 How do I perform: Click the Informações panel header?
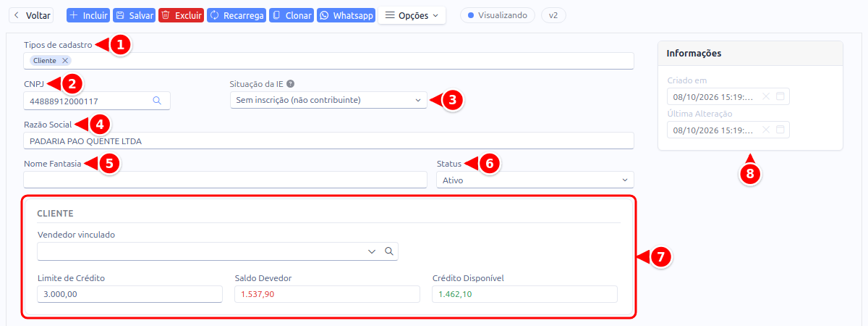(x=750, y=53)
